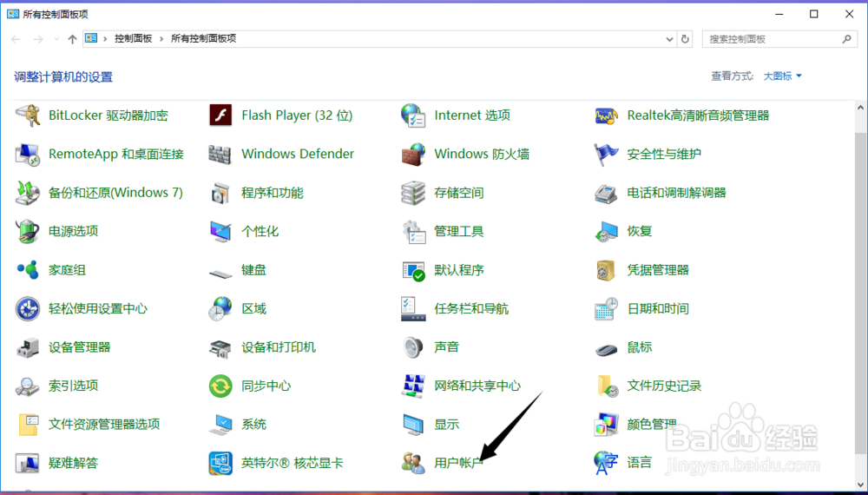This screenshot has width=868, height=495.
Task: Open the 用户帐户 text link
Action: (x=459, y=463)
